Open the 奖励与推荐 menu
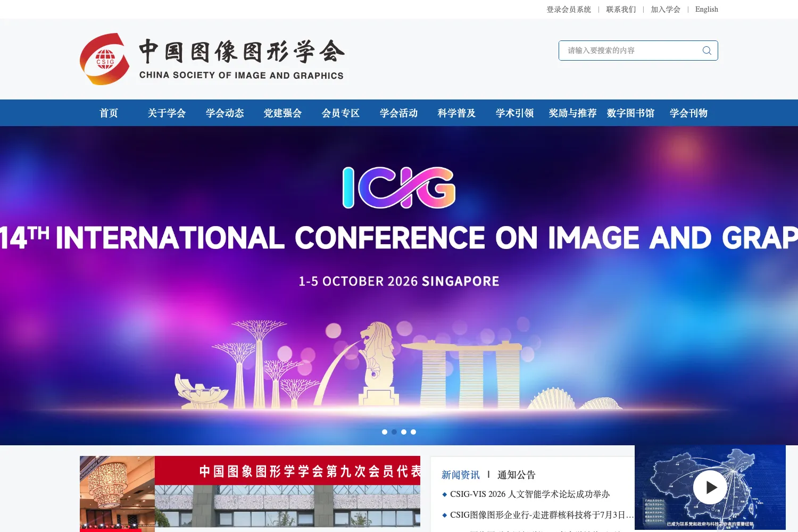This screenshot has width=798, height=532. coord(572,113)
